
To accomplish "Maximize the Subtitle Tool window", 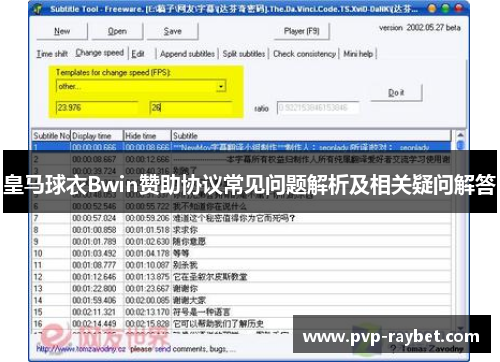I will (x=445, y=8).
